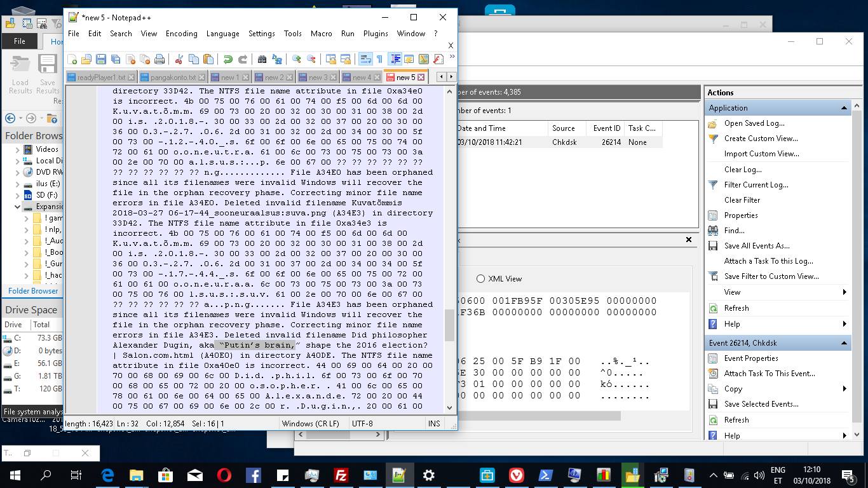Viewport: 868px width, 488px height.
Task: Expand the ilus (E:) drive node
Action: (x=18, y=184)
